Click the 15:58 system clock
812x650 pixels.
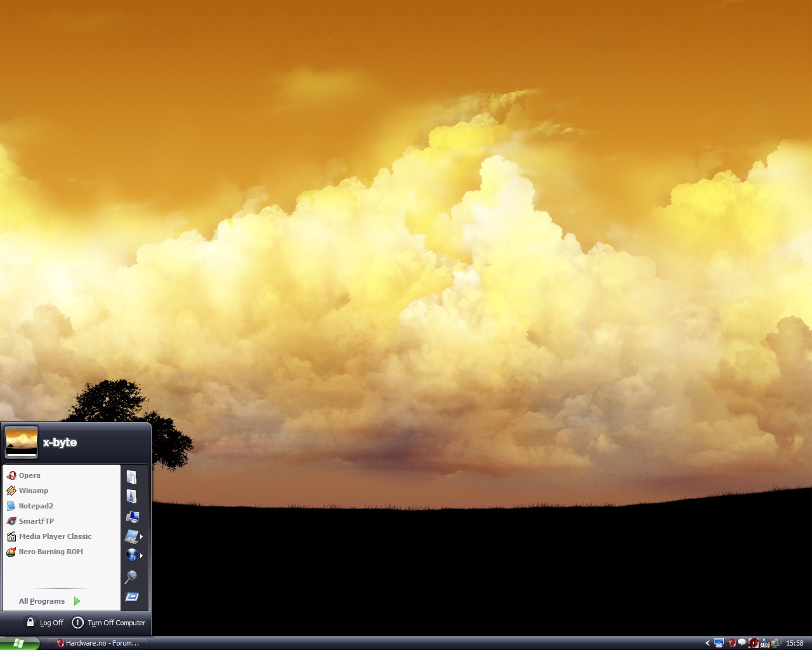tap(795, 643)
